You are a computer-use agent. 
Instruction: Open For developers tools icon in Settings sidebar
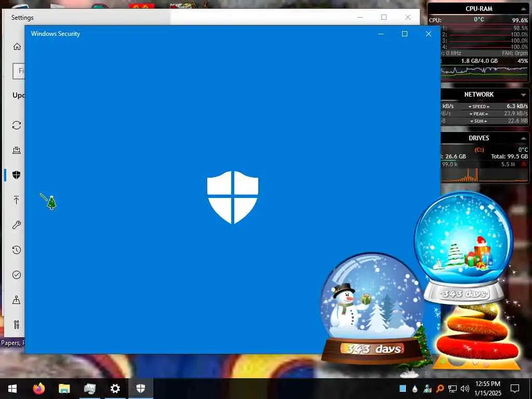17,325
